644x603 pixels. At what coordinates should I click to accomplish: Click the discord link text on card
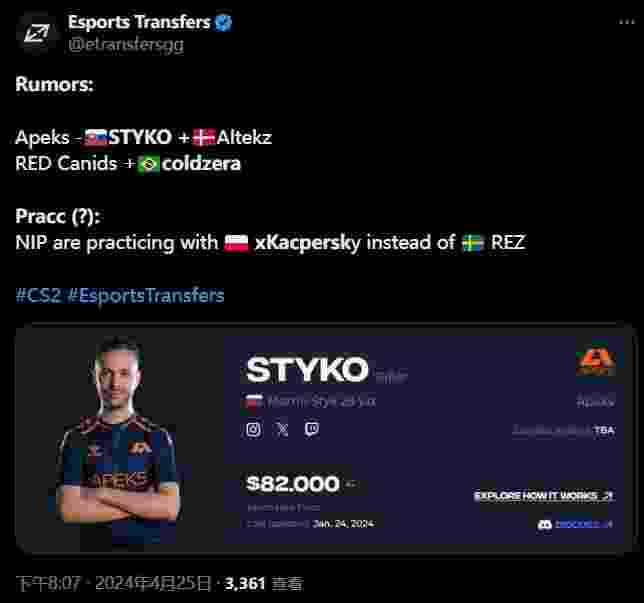(584, 524)
